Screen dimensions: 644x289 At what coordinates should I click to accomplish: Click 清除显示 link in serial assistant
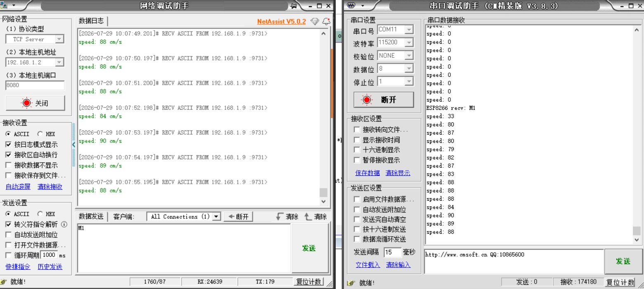pos(398,173)
